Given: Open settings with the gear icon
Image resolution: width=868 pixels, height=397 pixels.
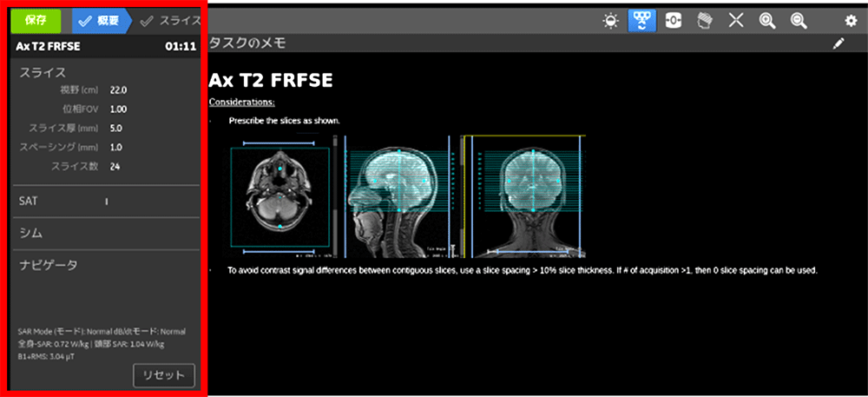Looking at the screenshot, I should (x=851, y=21).
